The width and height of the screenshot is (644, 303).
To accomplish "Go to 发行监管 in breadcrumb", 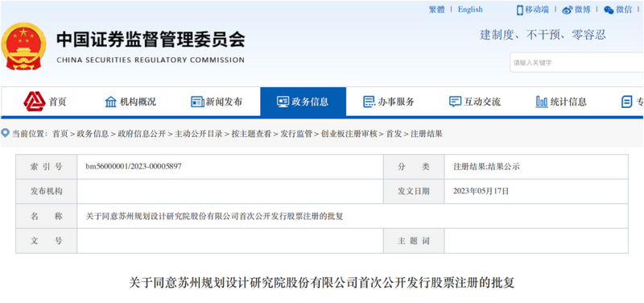I will [x=296, y=134].
